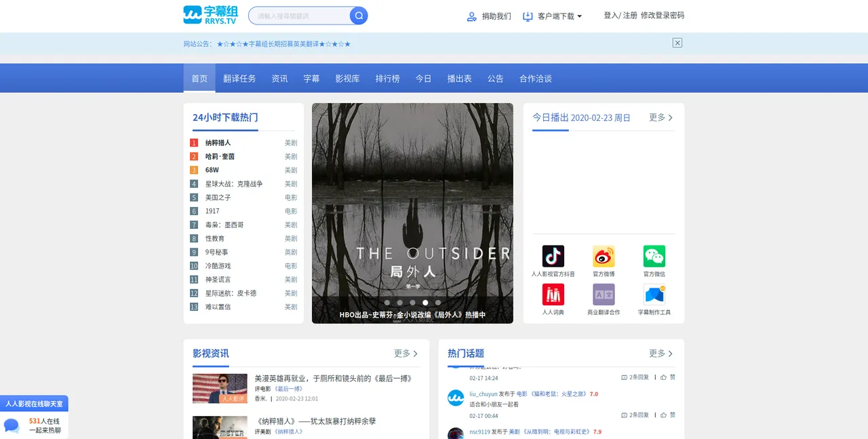Open 68W in the hot downloads list

(212, 170)
